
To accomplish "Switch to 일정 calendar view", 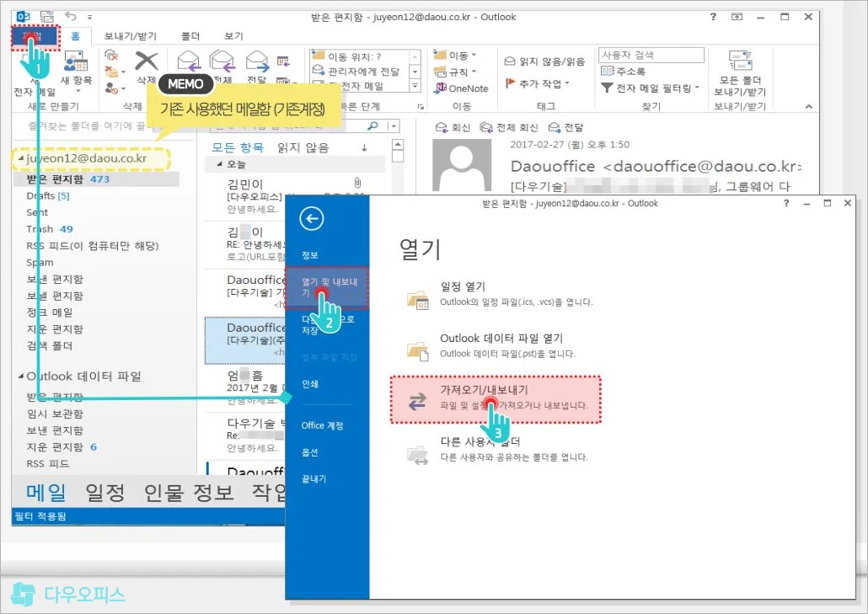I will point(105,492).
